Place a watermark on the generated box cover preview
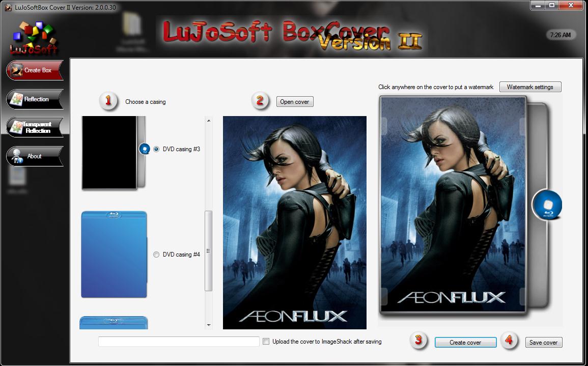The width and height of the screenshot is (588, 366). pyautogui.click(x=453, y=205)
